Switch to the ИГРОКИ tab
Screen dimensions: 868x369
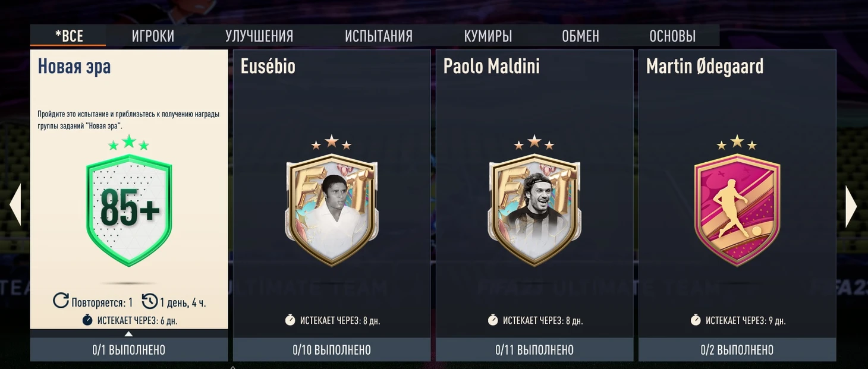pyautogui.click(x=153, y=36)
